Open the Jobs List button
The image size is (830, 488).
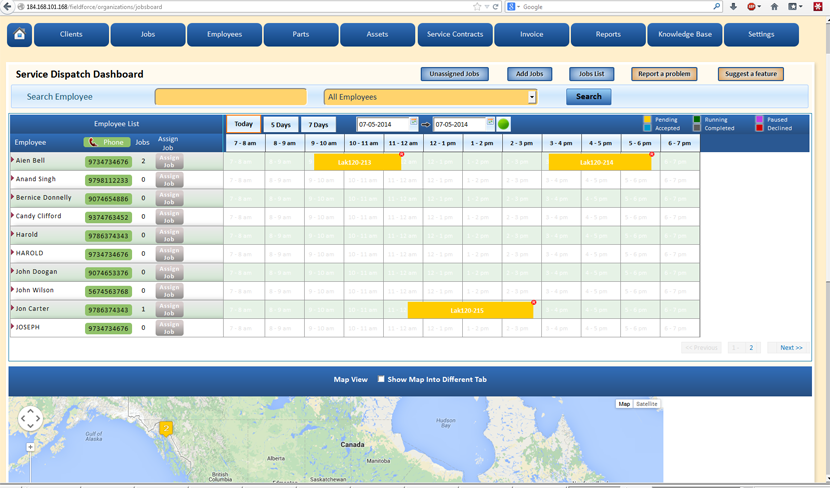(x=591, y=74)
